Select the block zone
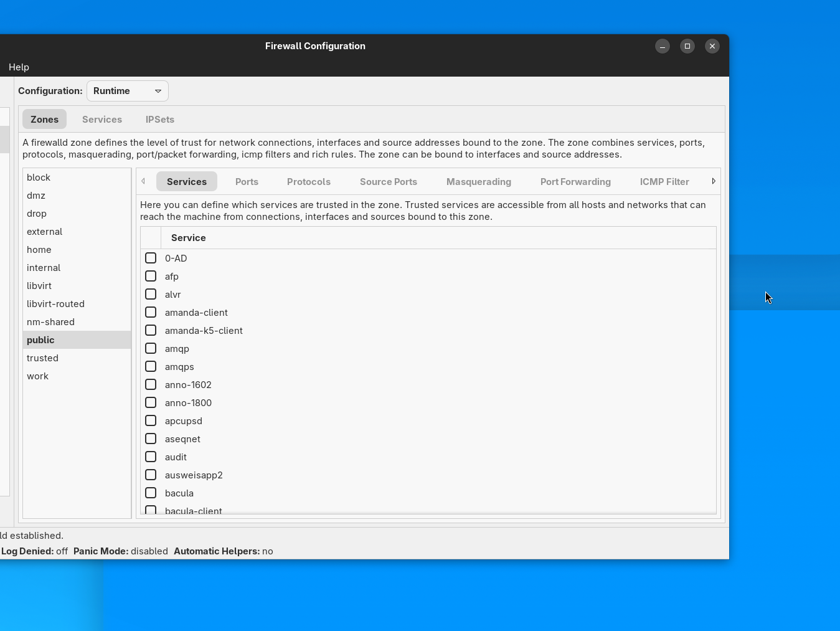 77,178
